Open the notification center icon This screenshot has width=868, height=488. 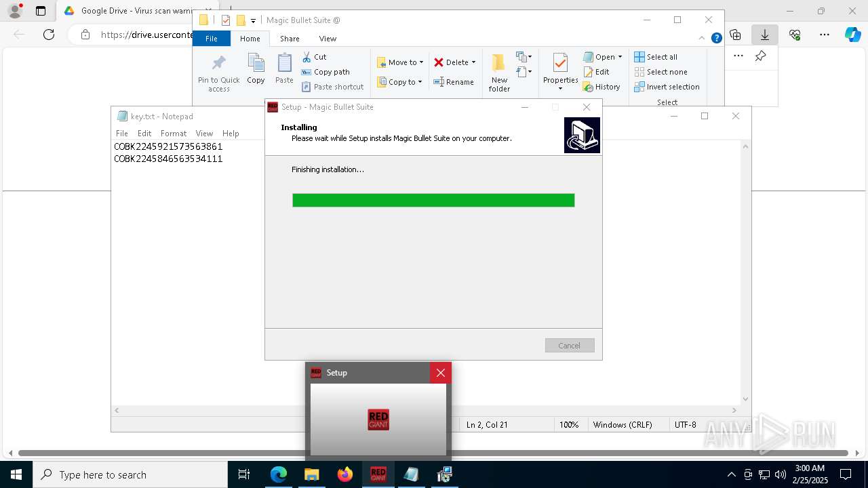coord(846,474)
